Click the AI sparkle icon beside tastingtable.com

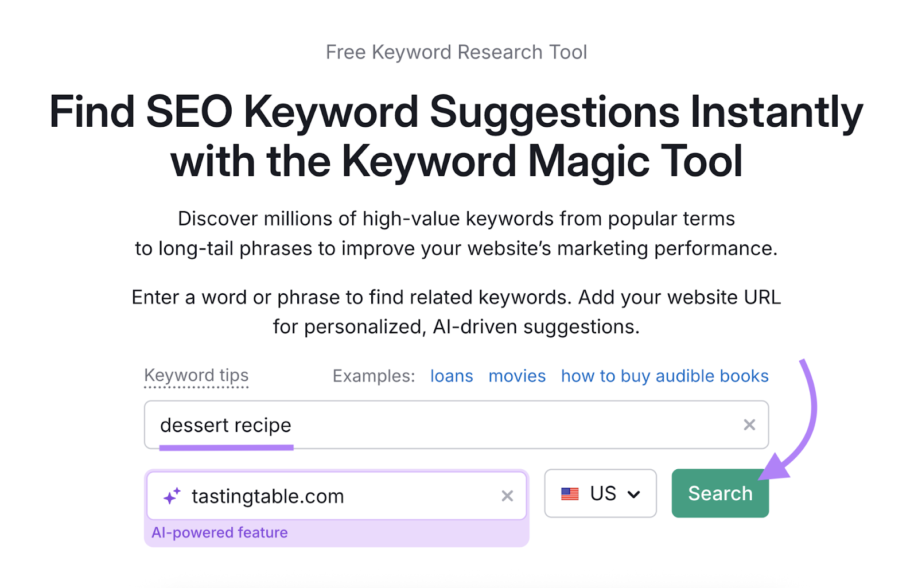[172, 495]
